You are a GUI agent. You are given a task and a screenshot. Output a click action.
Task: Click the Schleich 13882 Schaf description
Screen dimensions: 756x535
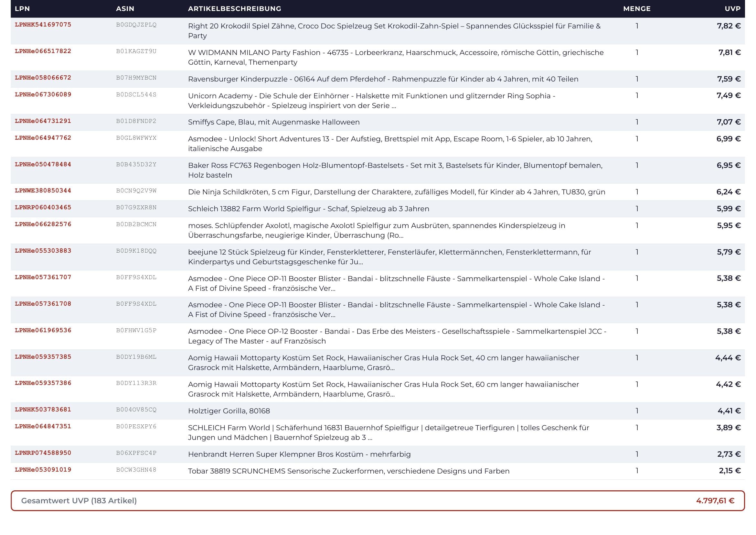click(x=309, y=209)
